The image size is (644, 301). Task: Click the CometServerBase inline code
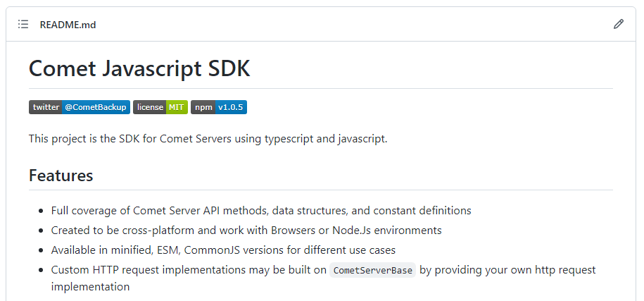(x=373, y=270)
